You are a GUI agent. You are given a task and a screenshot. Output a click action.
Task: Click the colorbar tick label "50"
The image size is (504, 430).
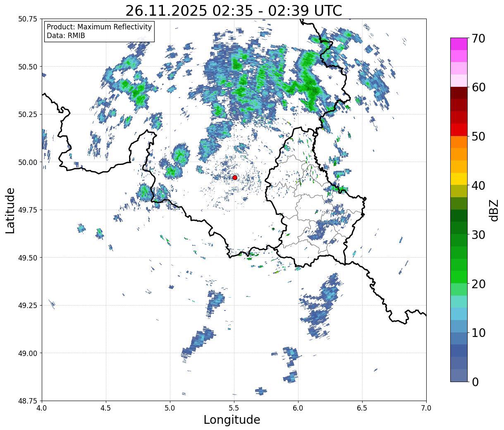tap(478, 136)
